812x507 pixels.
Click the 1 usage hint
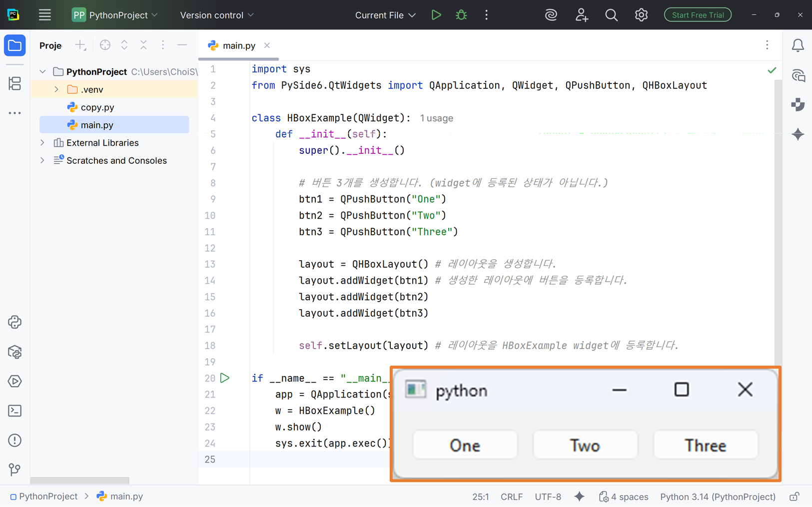(x=437, y=118)
